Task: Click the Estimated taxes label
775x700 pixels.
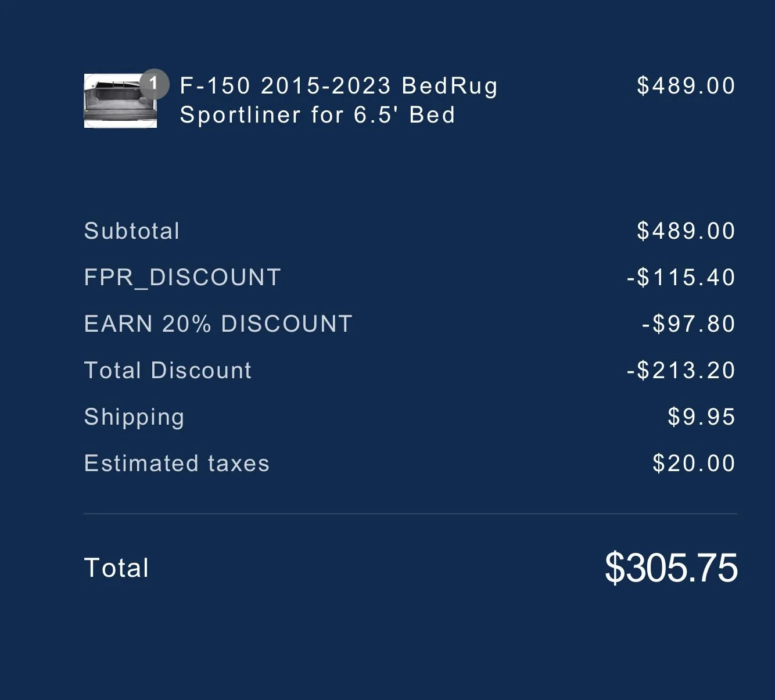Action: click(x=177, y=464)
